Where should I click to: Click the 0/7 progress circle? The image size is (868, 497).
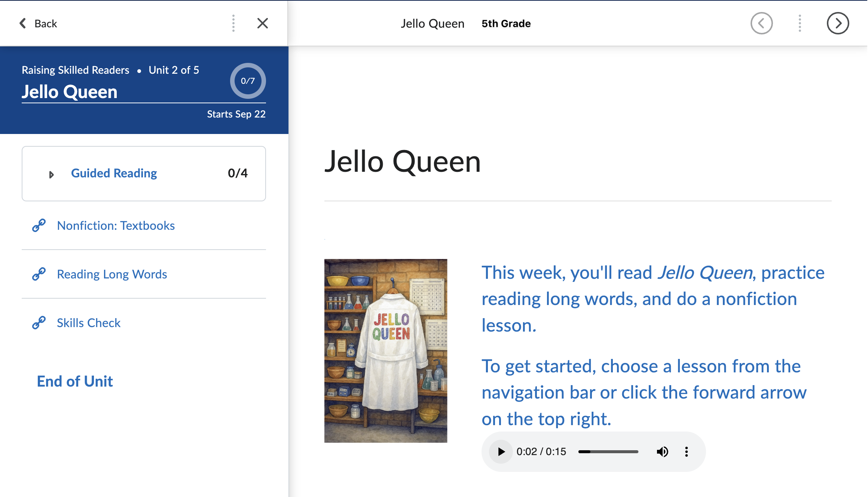point(248,81)
